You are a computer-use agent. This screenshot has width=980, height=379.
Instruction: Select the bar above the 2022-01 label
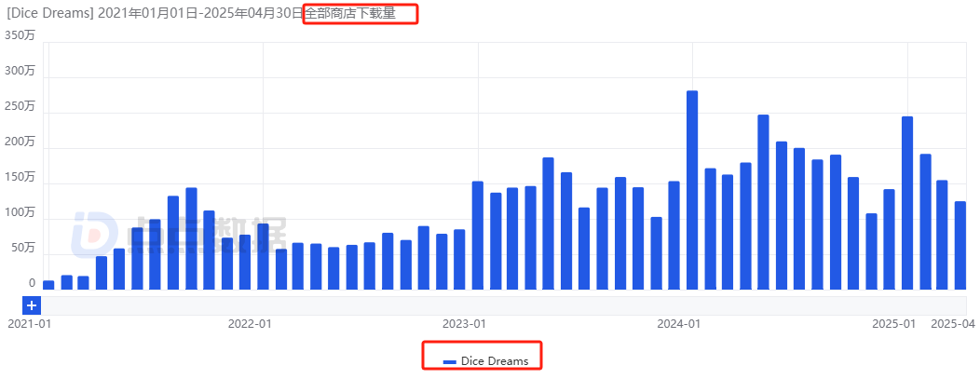263,257
